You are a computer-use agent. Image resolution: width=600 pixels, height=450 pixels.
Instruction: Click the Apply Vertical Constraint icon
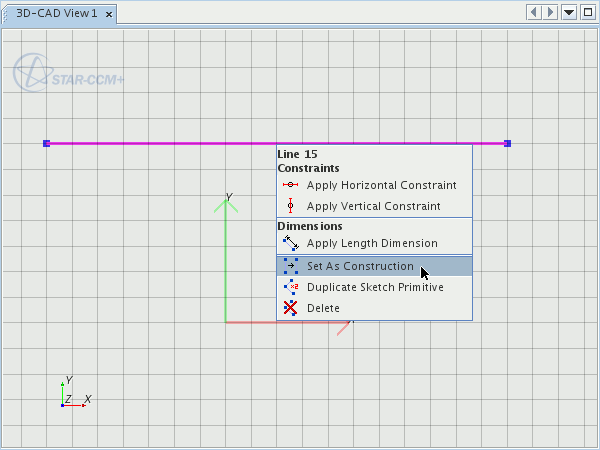click(291, 206)
